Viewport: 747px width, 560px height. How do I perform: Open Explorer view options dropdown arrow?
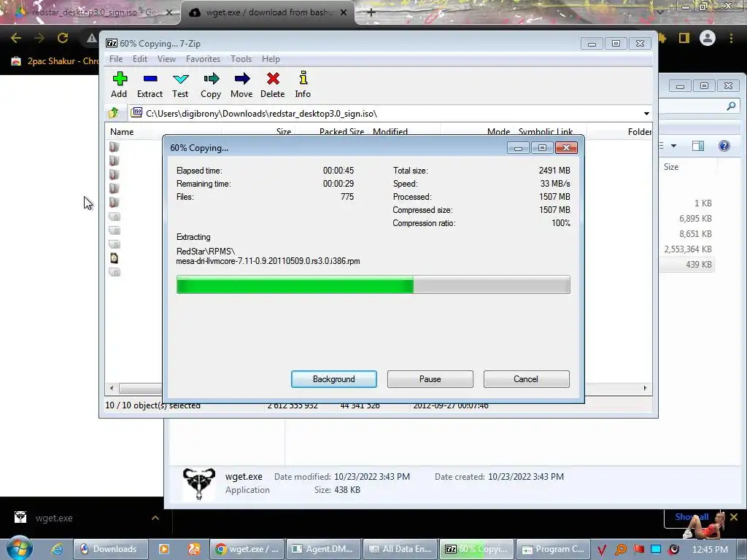[673, 146]
